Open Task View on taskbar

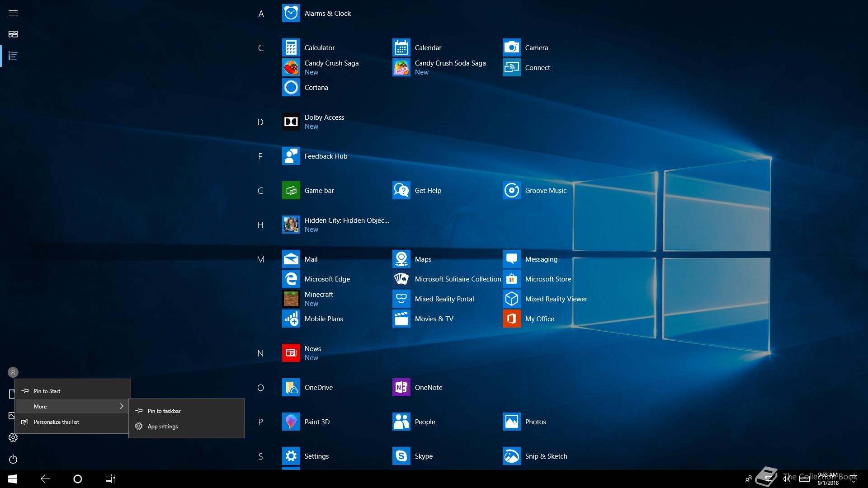[x=110, y=479]
